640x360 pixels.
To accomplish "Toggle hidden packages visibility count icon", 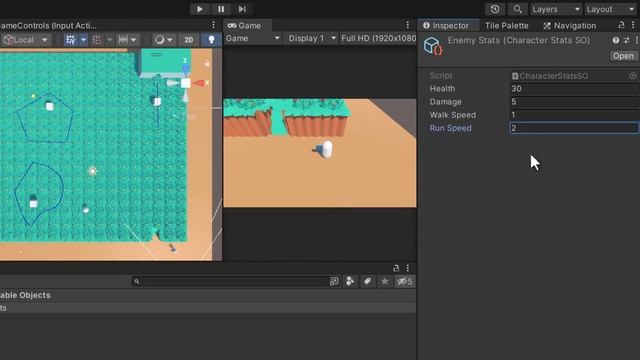I will click(405, 281).
